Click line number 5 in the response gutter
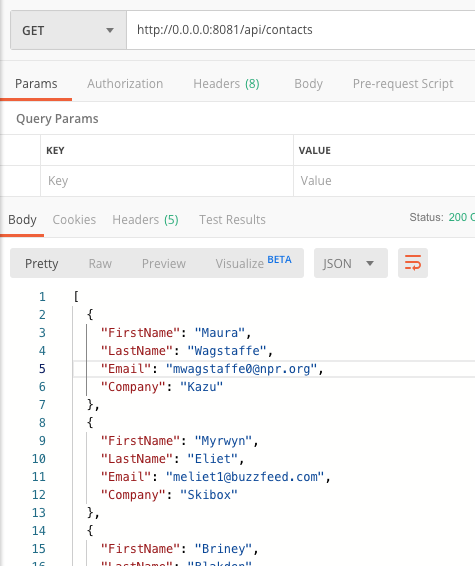This screenshot has height=566, width=475. pyautogui.click(x=42, y=369)
